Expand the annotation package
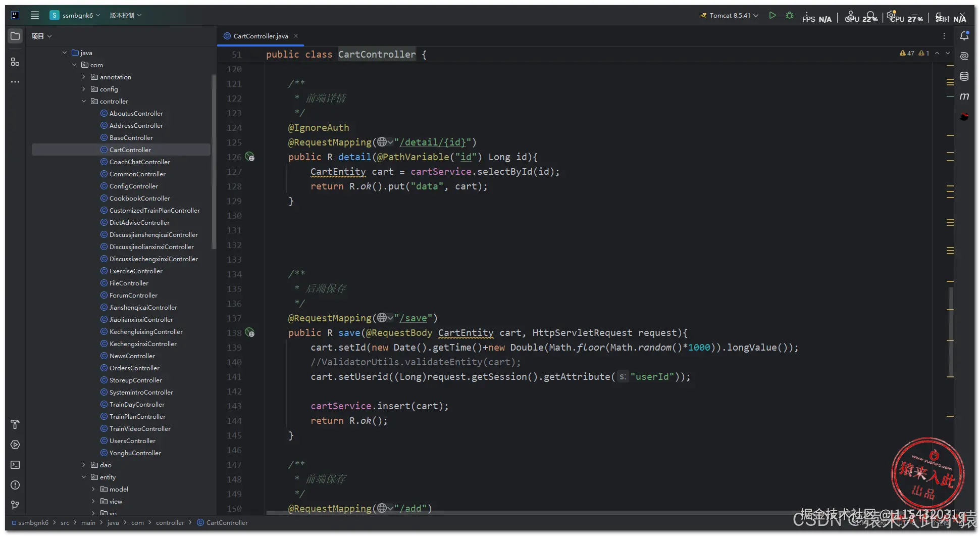The height and width of the screenshot is (536, 980). click(84, 77)
